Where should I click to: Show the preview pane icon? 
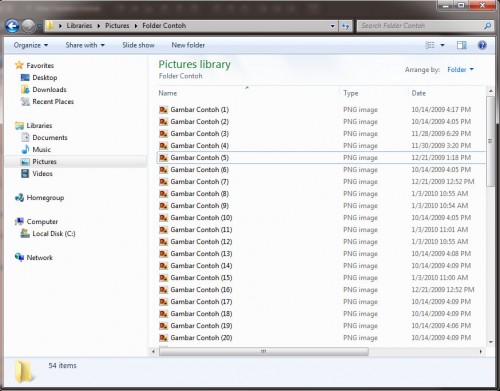462,45
